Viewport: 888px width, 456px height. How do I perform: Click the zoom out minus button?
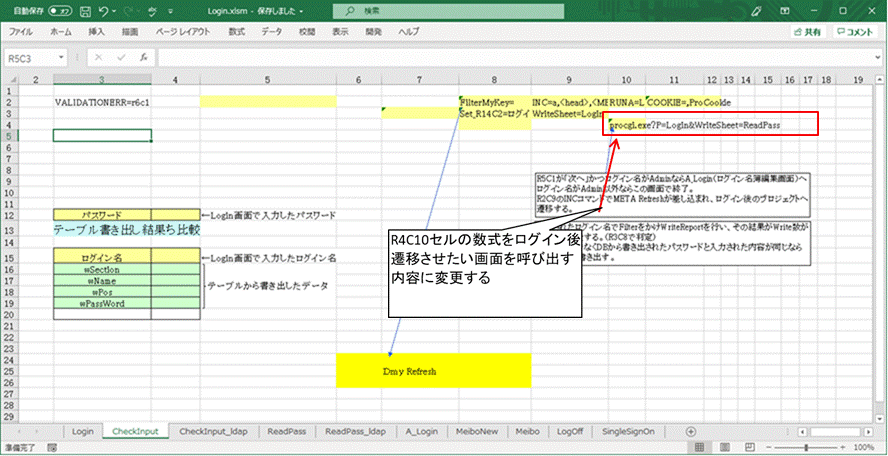point(771,448)
